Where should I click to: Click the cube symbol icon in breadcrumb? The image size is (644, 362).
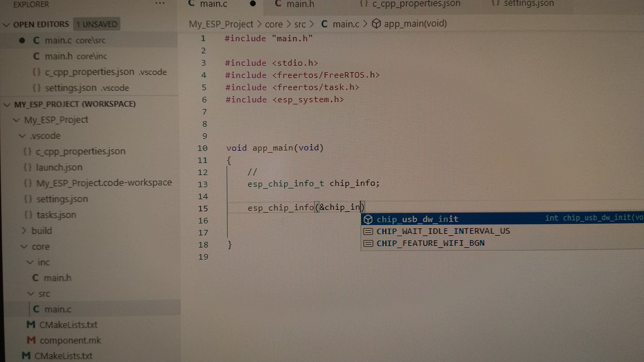coord(376,24)
